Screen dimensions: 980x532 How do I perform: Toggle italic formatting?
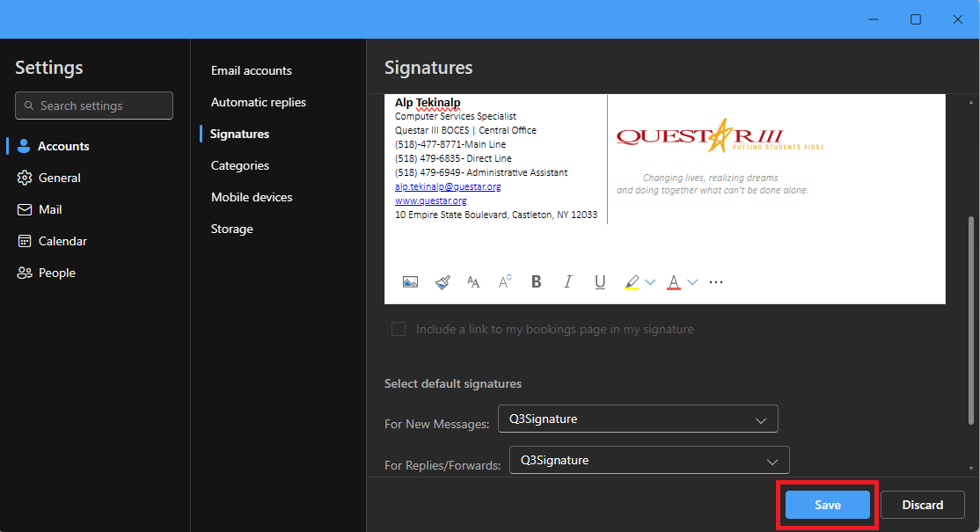567,282
